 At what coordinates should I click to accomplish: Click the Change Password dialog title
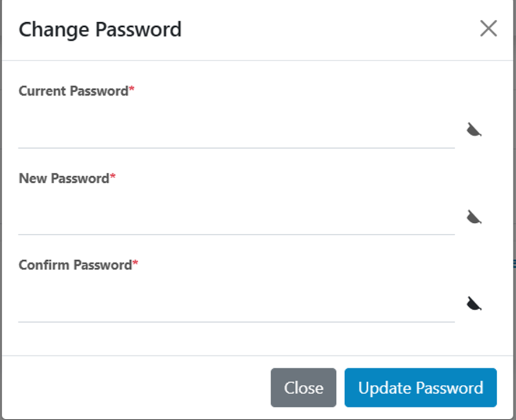(100, 29)
